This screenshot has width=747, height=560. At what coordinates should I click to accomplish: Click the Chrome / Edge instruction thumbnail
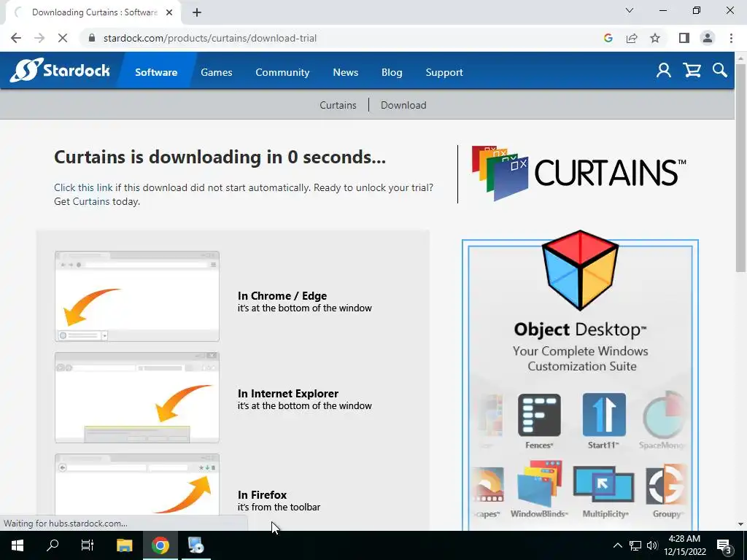137,296
